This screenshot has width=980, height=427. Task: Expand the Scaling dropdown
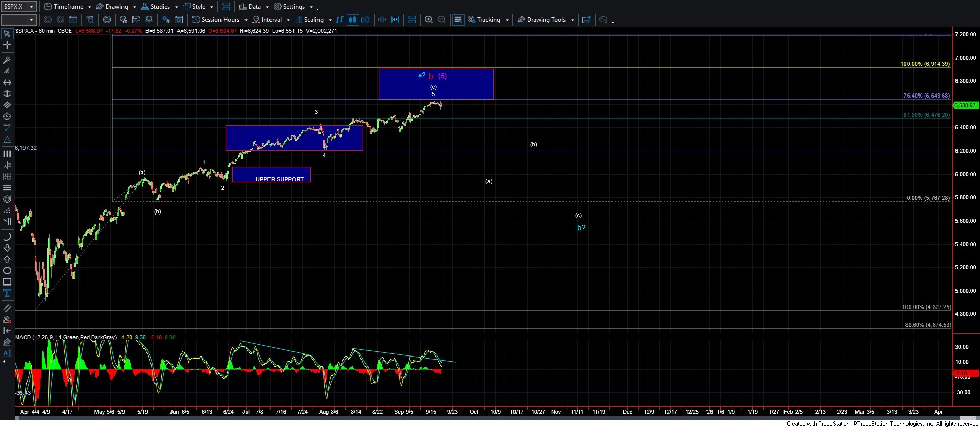330,20
